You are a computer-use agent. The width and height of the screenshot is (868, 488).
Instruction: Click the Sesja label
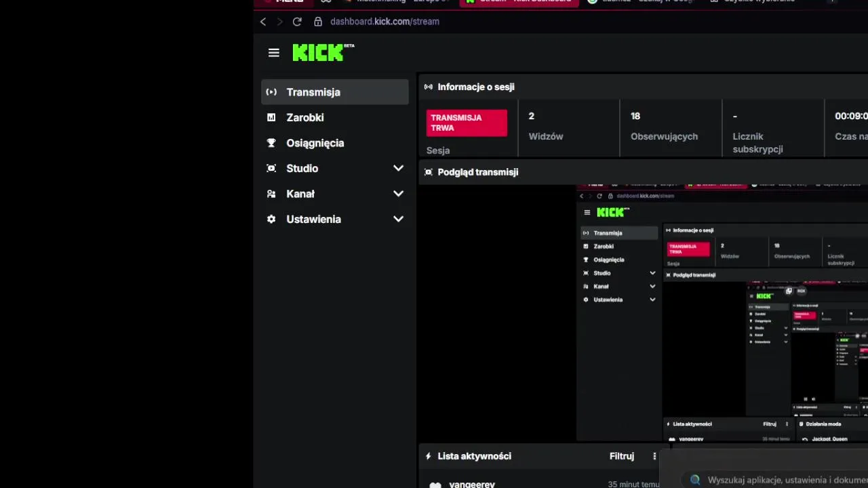[438, 150]
